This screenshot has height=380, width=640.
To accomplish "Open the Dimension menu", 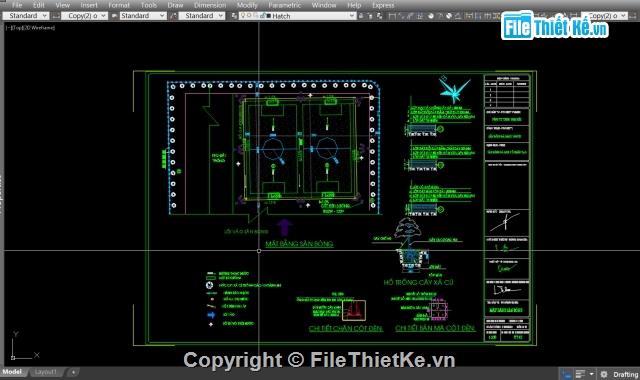I will pos(210,5).
